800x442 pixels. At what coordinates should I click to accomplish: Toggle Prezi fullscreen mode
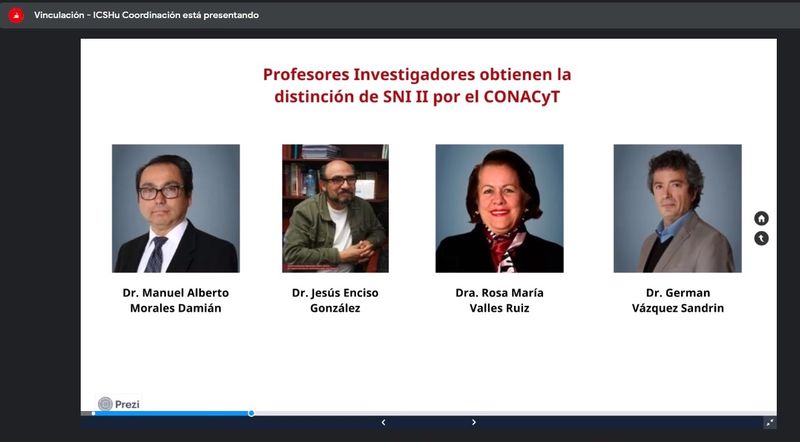tap(769, 423)
